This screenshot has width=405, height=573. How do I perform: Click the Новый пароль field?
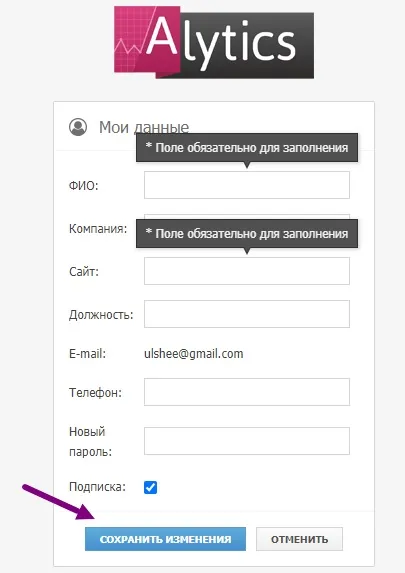click(247, 441)
